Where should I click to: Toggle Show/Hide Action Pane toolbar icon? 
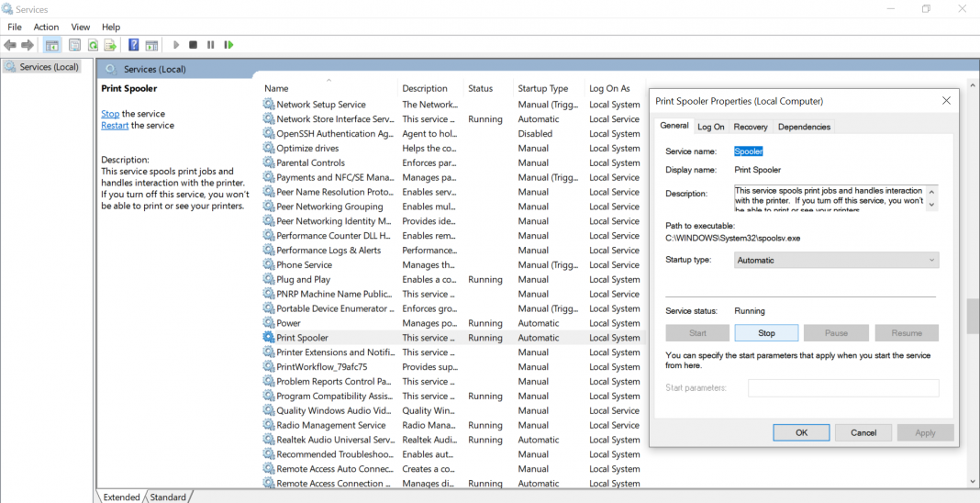[x=151, y=45]
